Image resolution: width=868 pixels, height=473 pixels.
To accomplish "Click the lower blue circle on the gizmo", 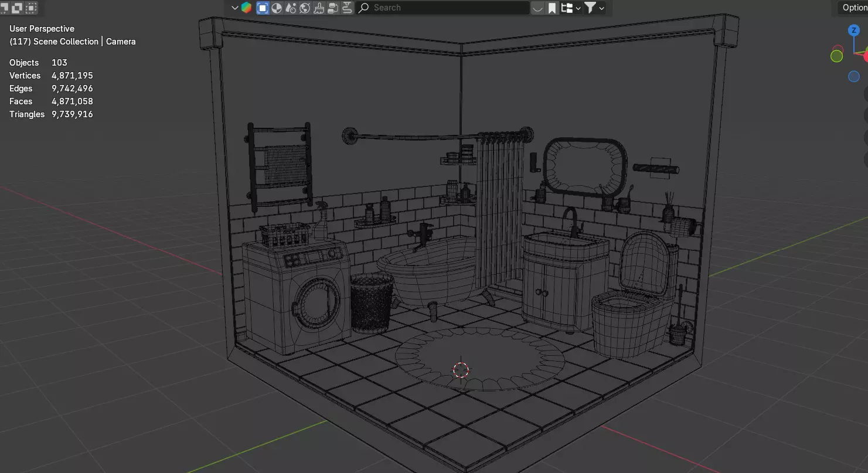I will coord(854,77).
